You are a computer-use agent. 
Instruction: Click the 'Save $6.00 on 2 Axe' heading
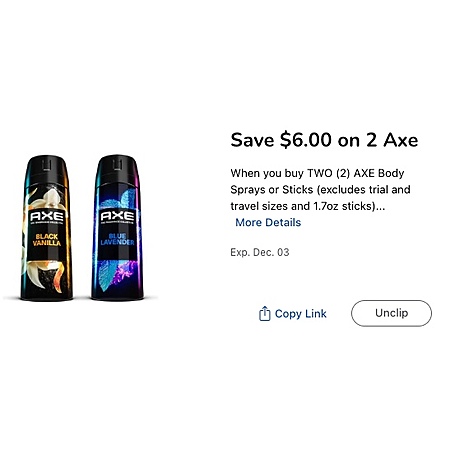pos(324,140)
